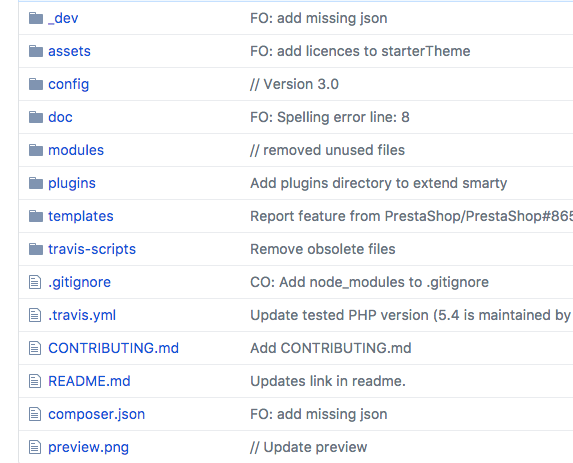Open the .travis.yml file
Screen dimensions: 573x463
82,315
